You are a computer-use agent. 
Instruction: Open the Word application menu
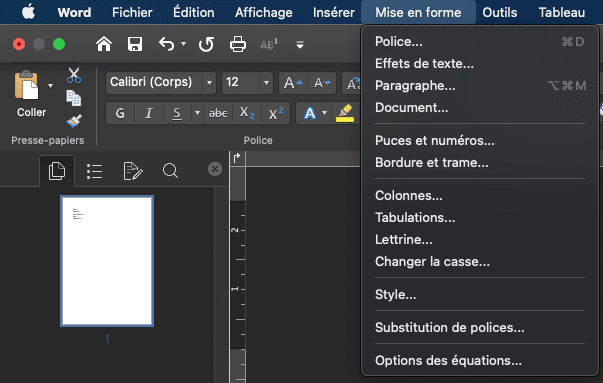(74, 12)
